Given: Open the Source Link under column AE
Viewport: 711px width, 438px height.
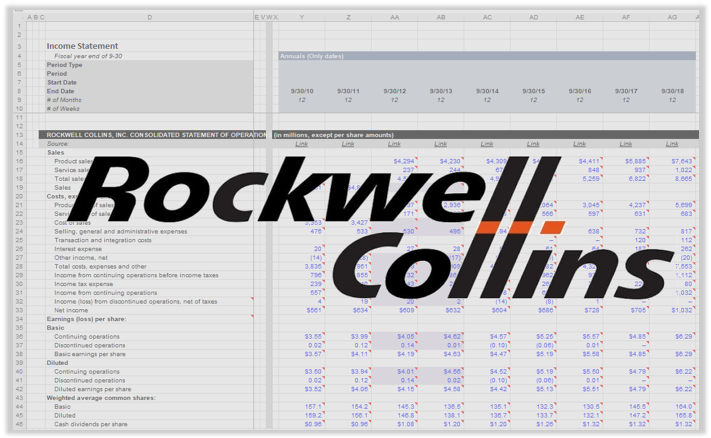Looking at the screenshot, I should coord(579,144).
